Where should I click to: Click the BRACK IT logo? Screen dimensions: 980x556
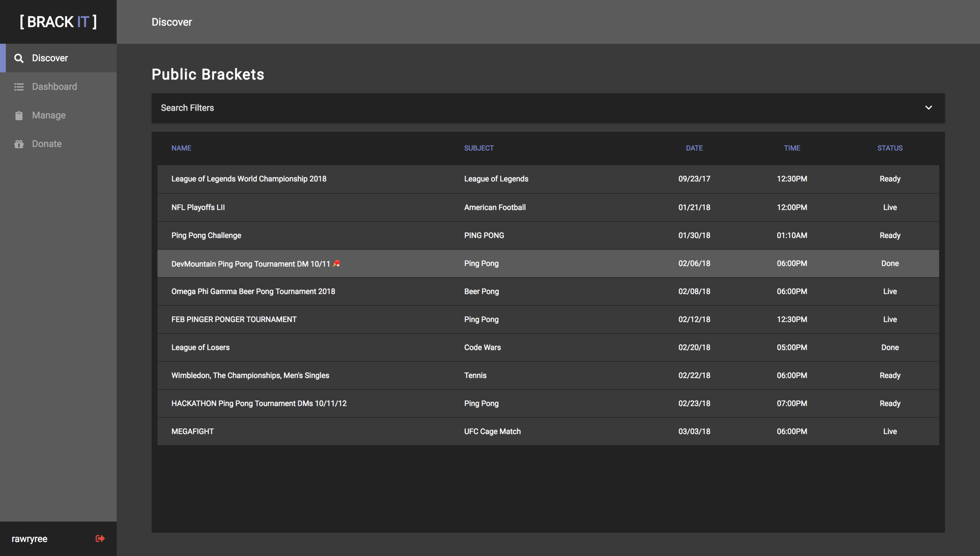pos(58,22)
